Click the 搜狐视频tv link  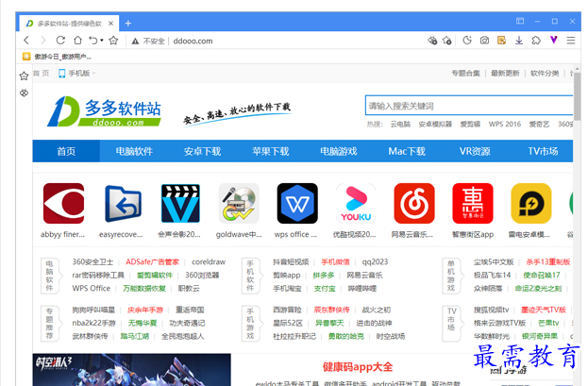[x=491, y=310]
